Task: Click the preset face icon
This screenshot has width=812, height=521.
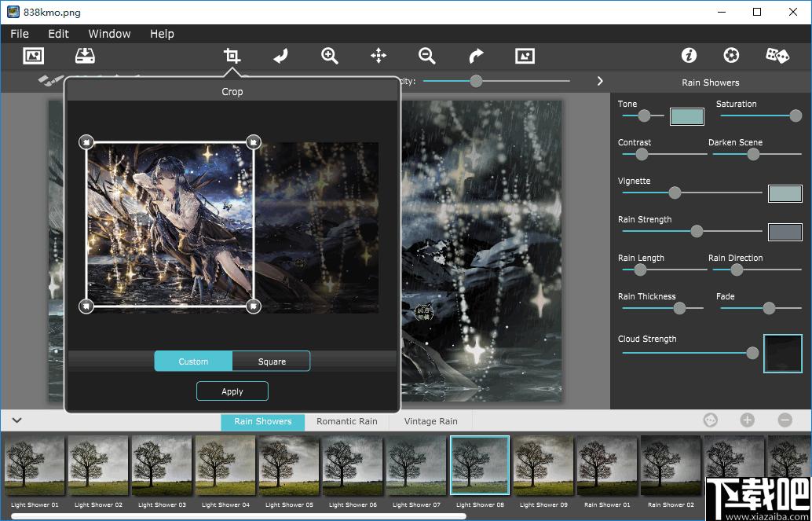Action: [711, 420]
